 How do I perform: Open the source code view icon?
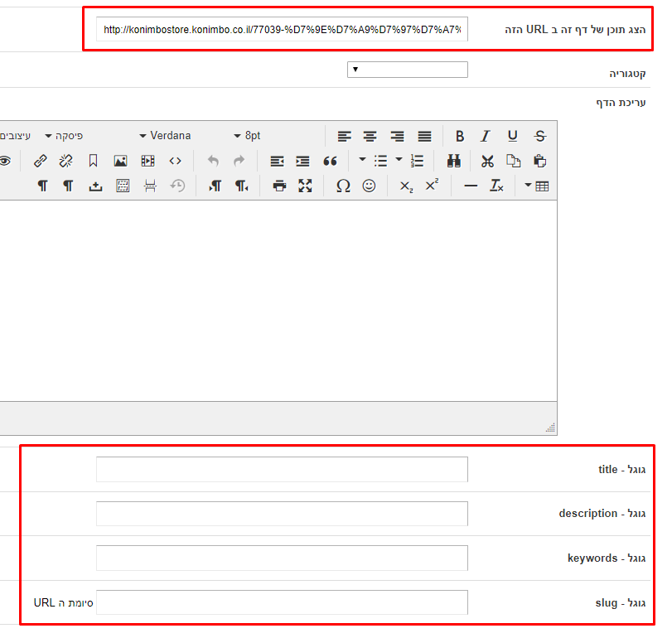tap(175, 161)
